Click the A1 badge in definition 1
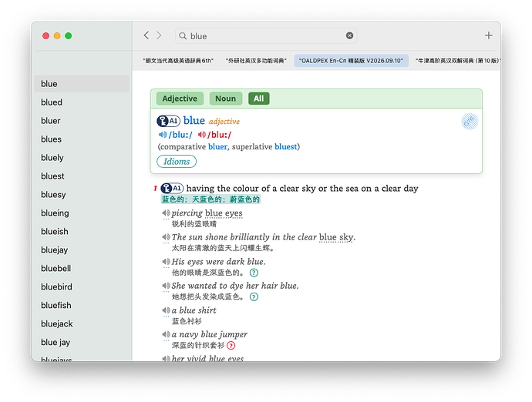 point(172,188)
